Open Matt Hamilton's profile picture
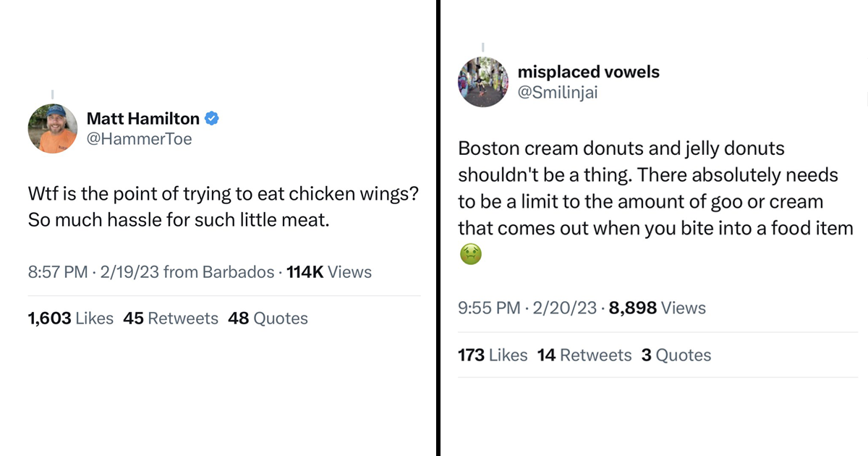The width and height of the screenshot is (868, 456). tap(52, 129)
